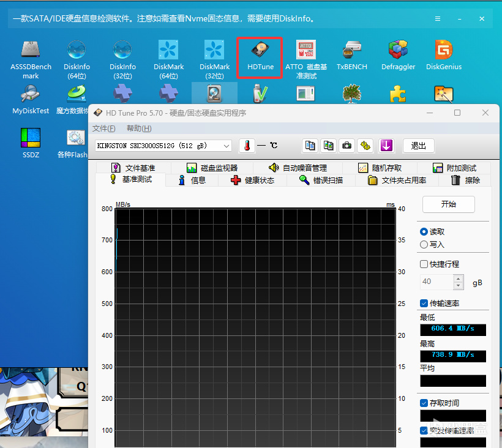
Task: Open MyDiskTest icon
Action: coord(31,100)
